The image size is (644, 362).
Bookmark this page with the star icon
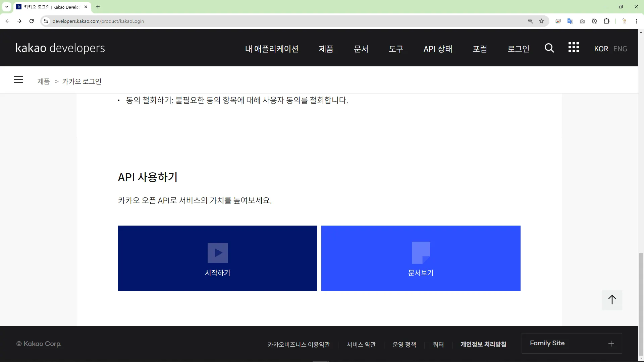[541, 21]
